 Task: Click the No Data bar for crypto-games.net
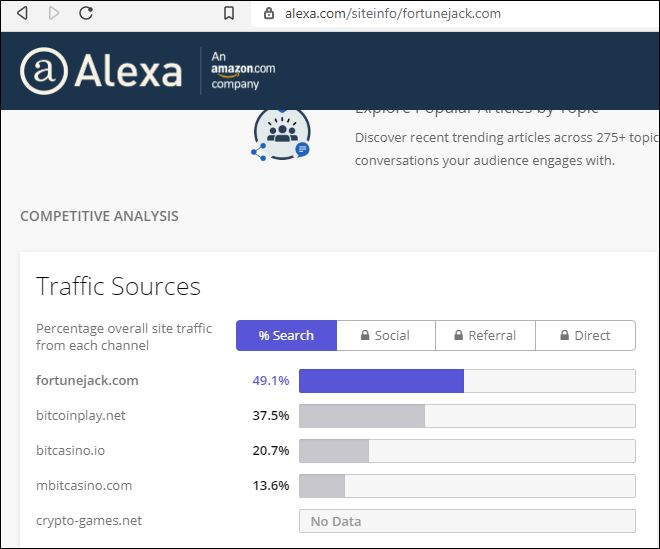[467, 521]
